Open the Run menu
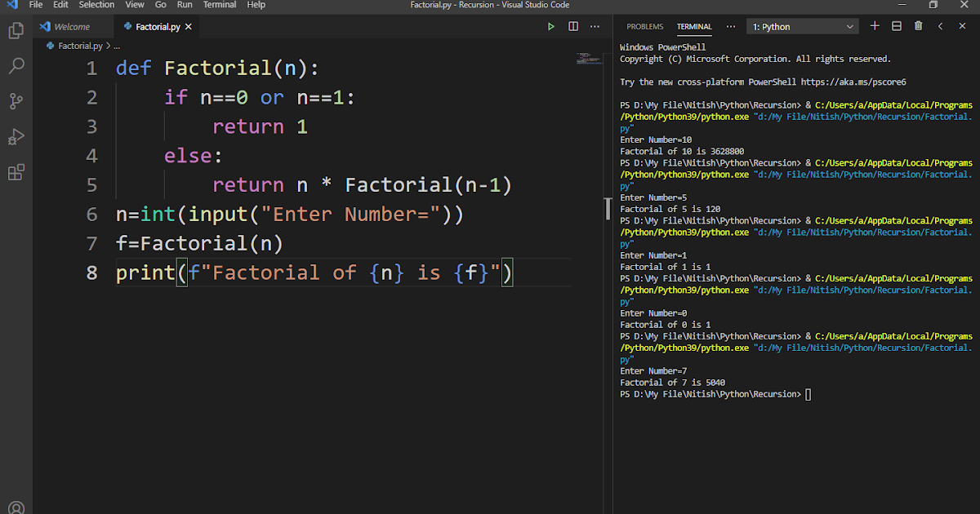This screenshot has width=980, height=514. 185,5
